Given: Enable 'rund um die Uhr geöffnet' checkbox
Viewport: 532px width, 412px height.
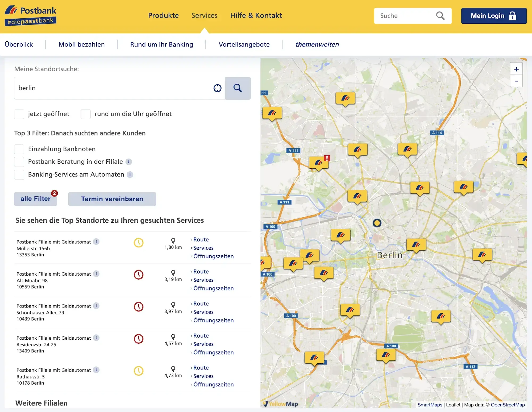Looking at the screenshot, I should (x=86, y=114).
